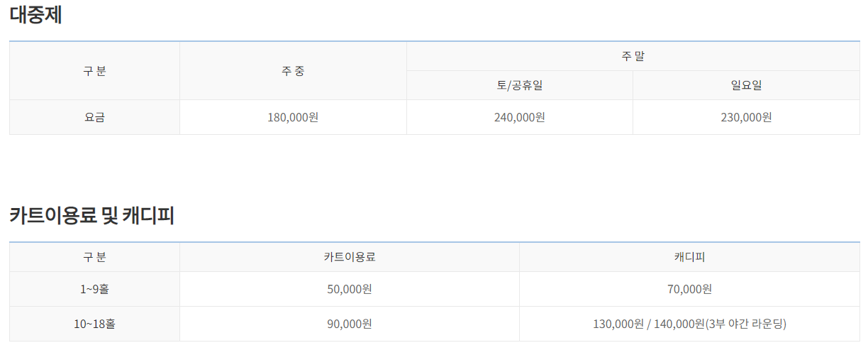Click the 카트이용료 및 캐디피 heading
The height and width of the screenshot is (355, 868).
pyautogui.click(x=91, y=216)
